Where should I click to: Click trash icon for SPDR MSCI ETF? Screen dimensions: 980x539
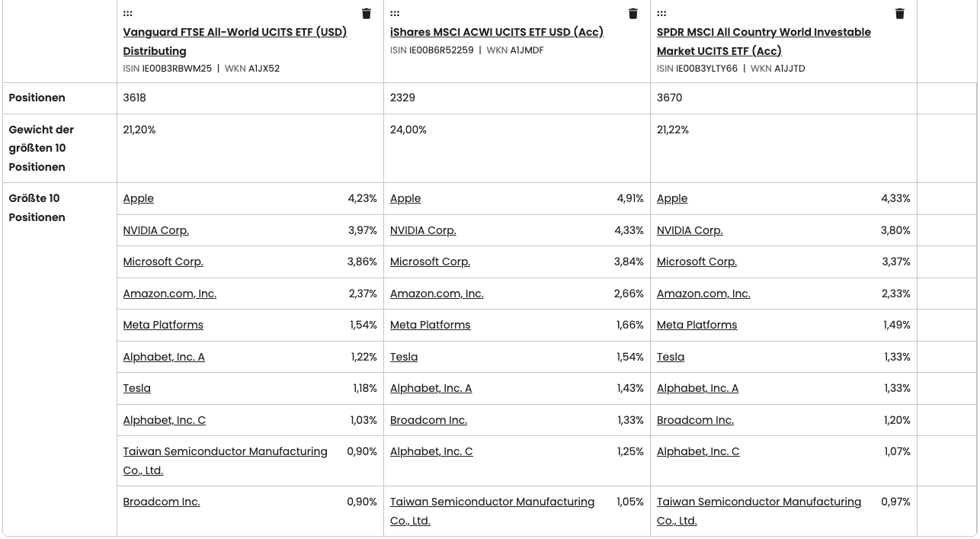(900, 14)
